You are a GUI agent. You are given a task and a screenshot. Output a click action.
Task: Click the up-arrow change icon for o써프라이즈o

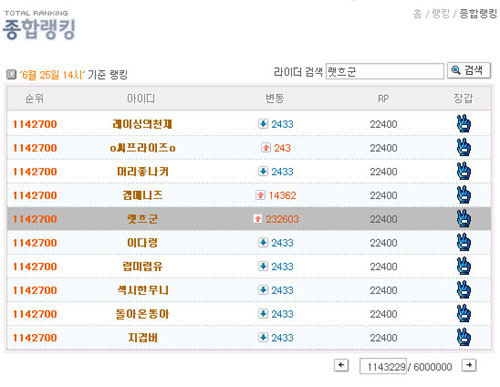pos(266,147)
